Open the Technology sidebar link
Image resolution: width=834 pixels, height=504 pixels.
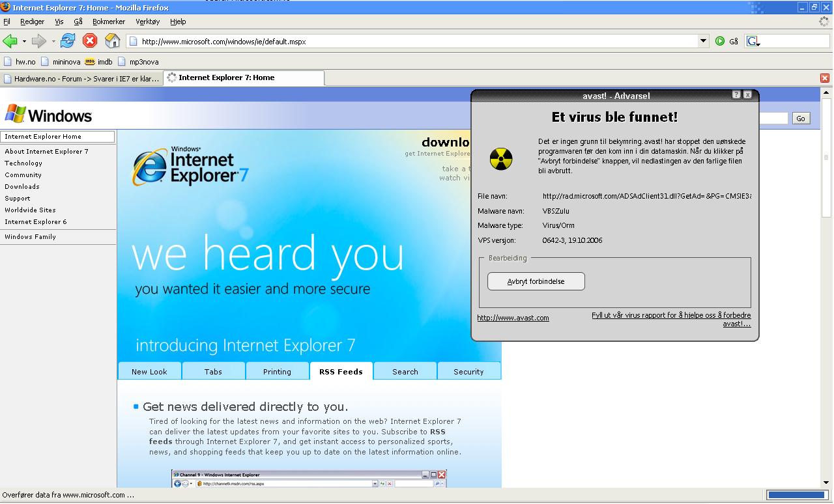pos(23,163)
